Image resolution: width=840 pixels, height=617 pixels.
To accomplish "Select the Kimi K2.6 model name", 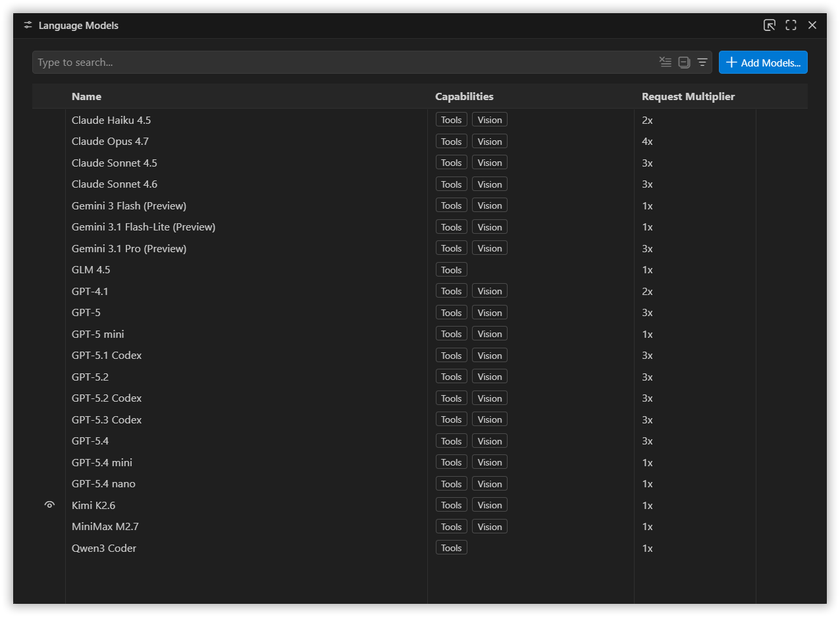I will pos(93,505).
